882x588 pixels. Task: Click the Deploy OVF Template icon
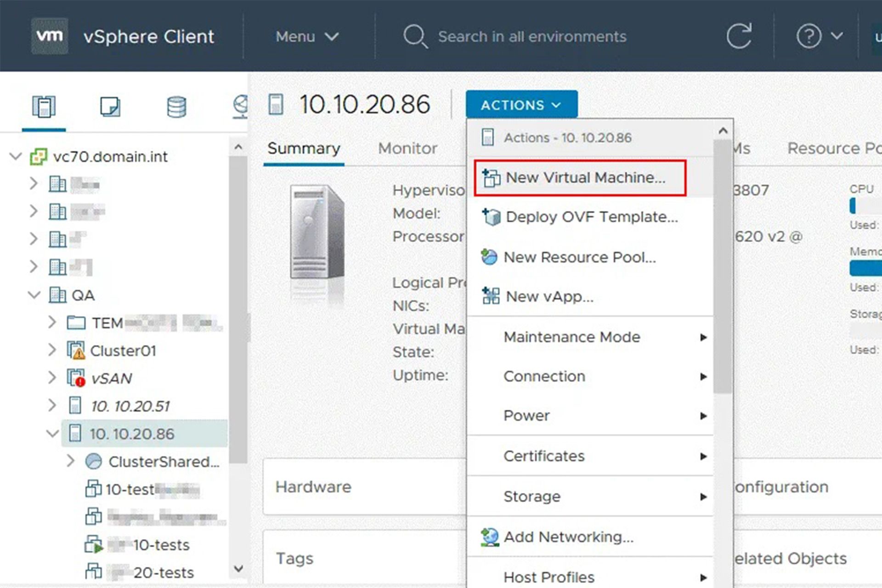[491, 217]
